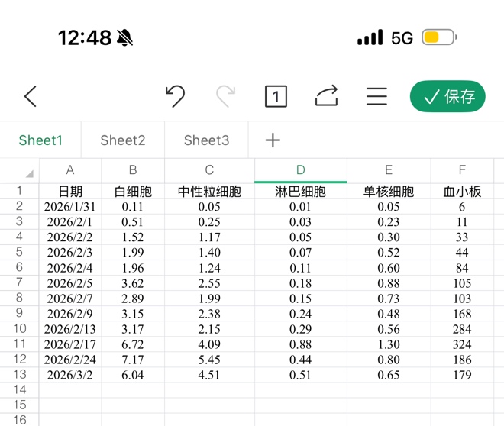Image resolution: width=504 pixels, height=426 pixels.
Task: Switch to the Sheet1 tab
Action: point(40,140)
